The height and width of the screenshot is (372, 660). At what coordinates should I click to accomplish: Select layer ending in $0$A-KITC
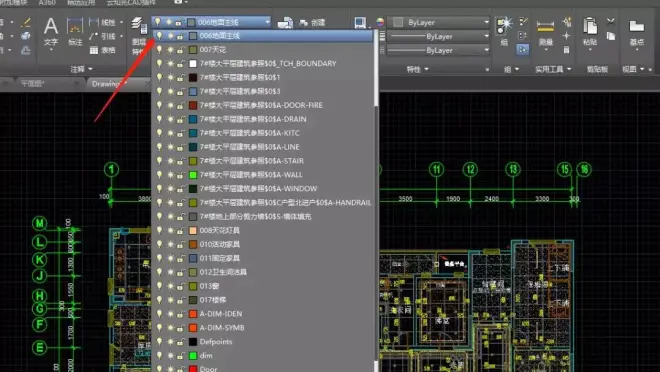263,133
